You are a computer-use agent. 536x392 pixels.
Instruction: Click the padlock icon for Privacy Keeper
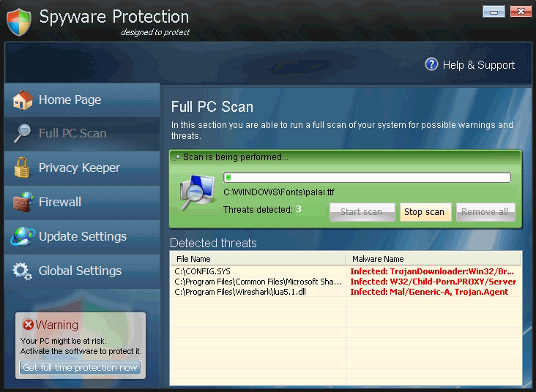23,167
